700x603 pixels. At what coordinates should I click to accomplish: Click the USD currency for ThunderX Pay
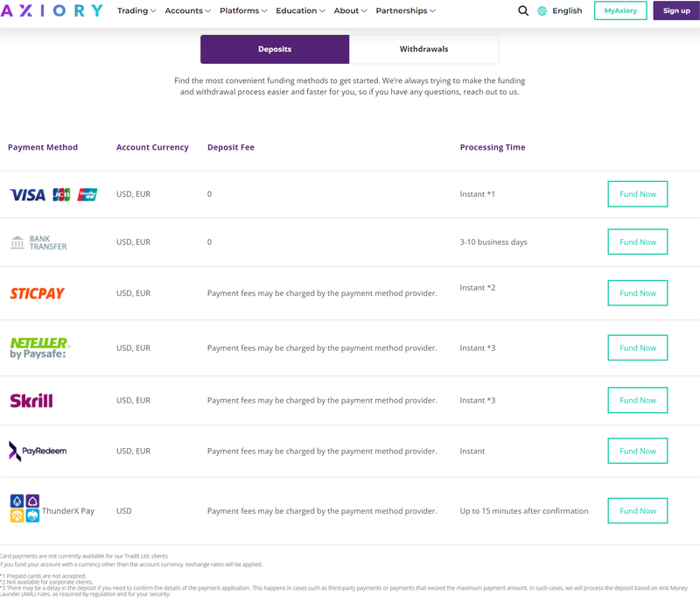click(124, 511)
